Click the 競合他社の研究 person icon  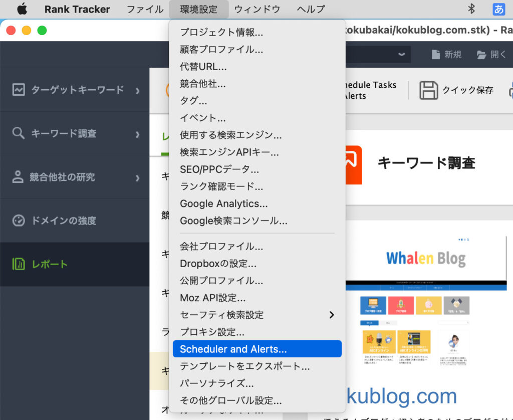[18, 177]
